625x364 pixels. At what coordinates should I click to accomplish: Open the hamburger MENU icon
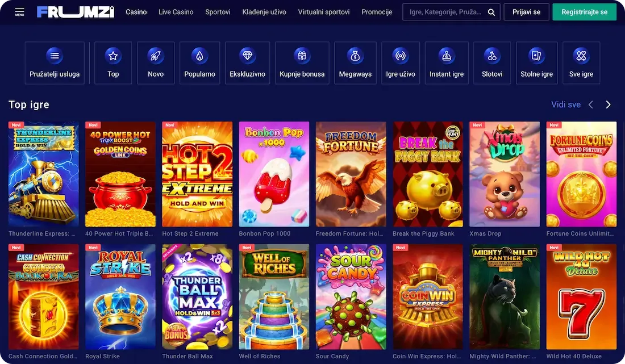click(x=19, y=11)
